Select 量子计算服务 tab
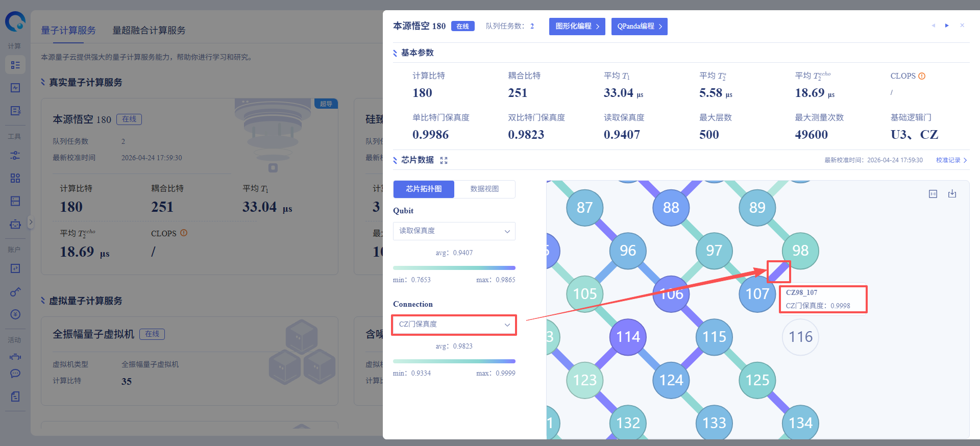Screen dimensions: 980x446 coord(68,30)
